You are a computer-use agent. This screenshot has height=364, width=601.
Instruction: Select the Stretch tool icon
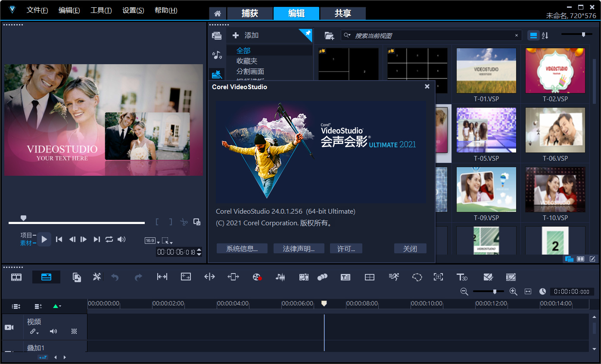point(186,277)
